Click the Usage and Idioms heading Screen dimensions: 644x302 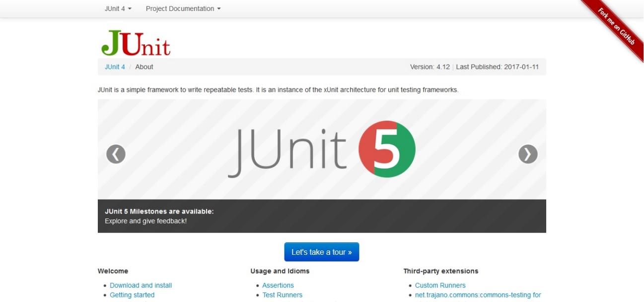point(280,271)
